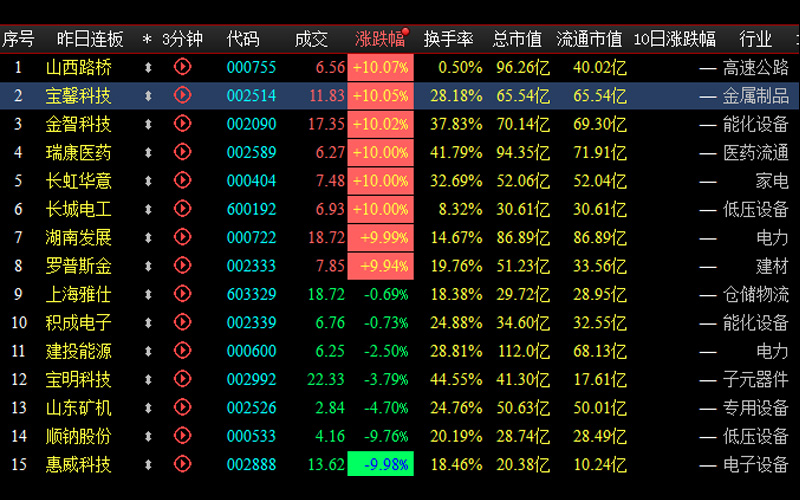
Task: Open 3-minute chart icon for 顺钠股份
Action: click(182, 436)
